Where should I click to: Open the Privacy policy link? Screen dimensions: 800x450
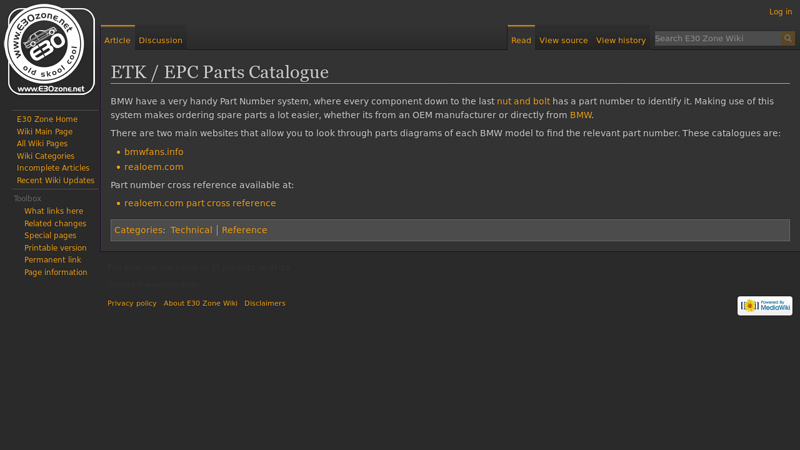(132, 303)
